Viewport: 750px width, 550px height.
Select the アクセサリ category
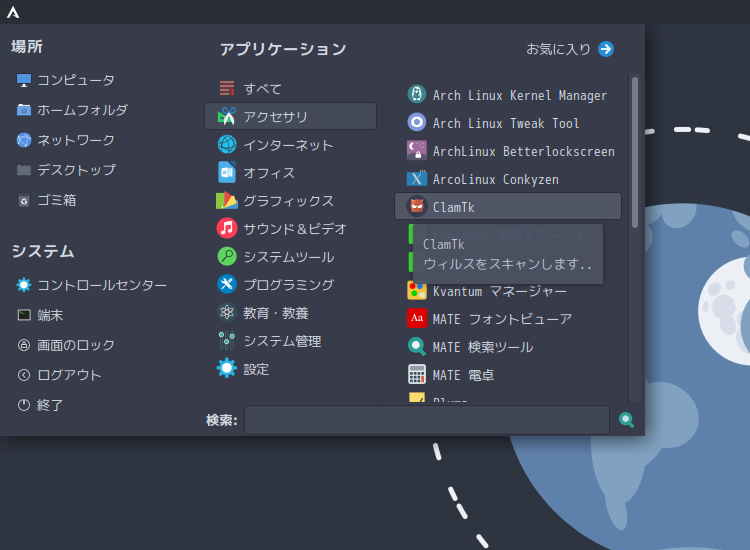click(x=290, y=116)
